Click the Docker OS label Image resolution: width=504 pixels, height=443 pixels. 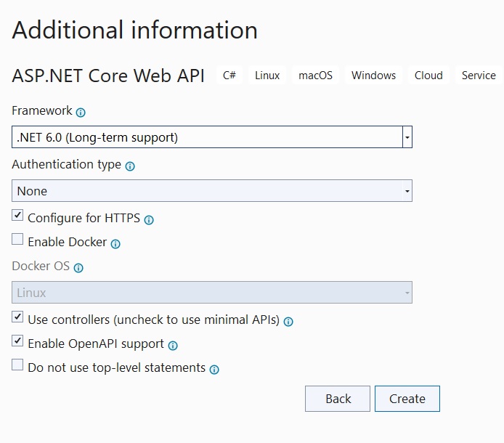tap(41, 267)
